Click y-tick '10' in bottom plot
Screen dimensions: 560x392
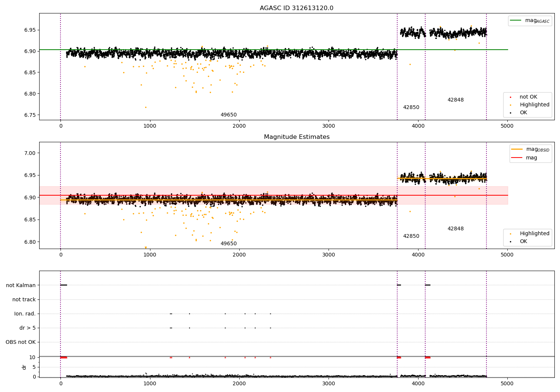click(32, 358)
